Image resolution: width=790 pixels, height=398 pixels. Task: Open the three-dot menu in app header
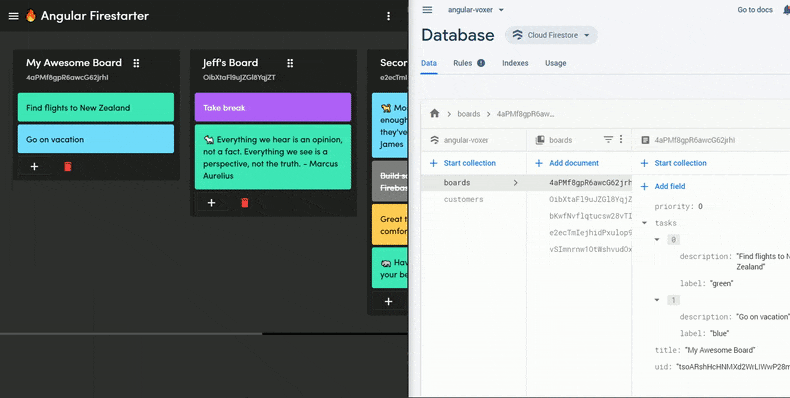(x=388, y=16)
